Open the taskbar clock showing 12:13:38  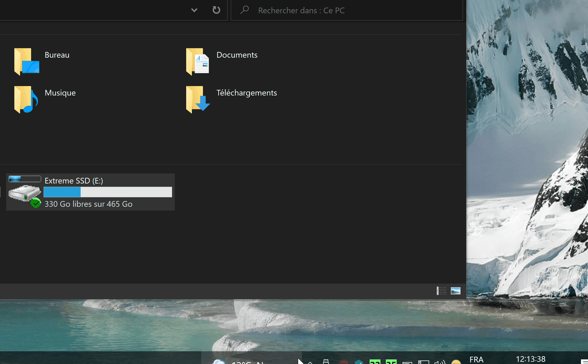[530, 359]
